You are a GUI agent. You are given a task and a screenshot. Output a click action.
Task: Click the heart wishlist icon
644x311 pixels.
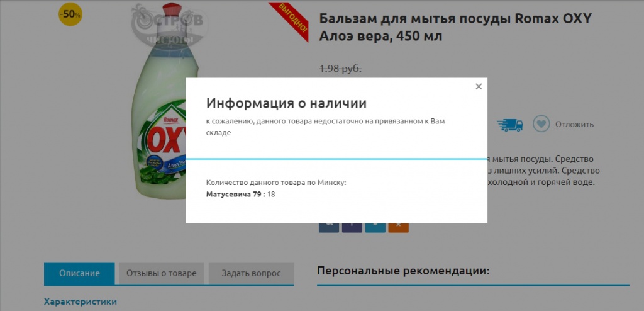541,124
